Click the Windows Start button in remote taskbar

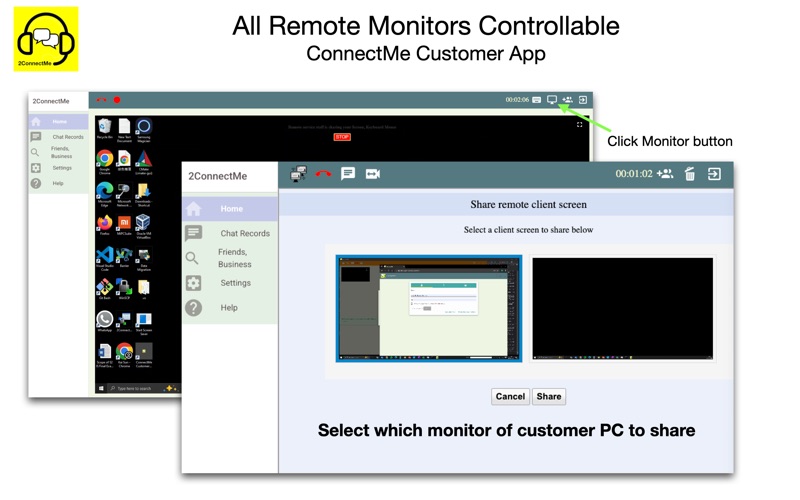point(101,388)
